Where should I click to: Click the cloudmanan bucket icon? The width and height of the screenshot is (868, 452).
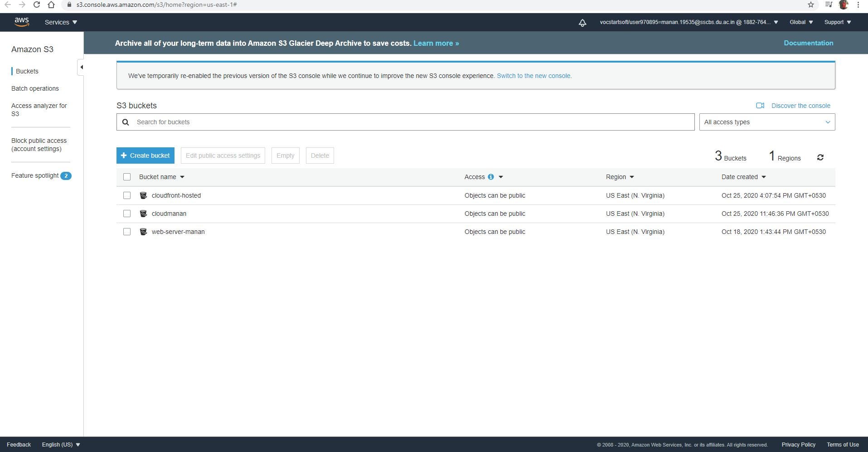143,214
